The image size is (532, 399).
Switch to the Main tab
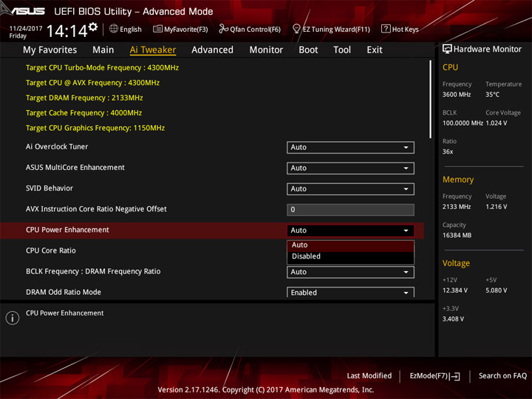point(103,50)
